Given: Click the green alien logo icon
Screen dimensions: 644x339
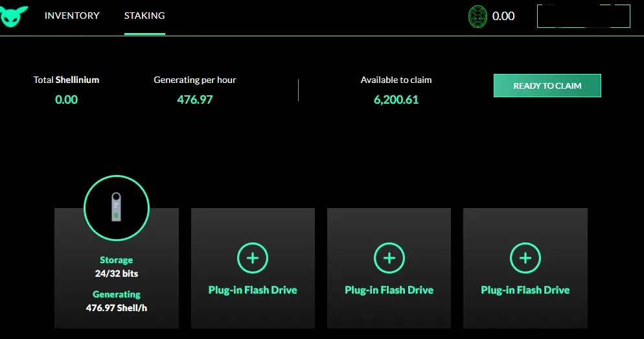Looking at the screenshot, I should pos(14,16).
